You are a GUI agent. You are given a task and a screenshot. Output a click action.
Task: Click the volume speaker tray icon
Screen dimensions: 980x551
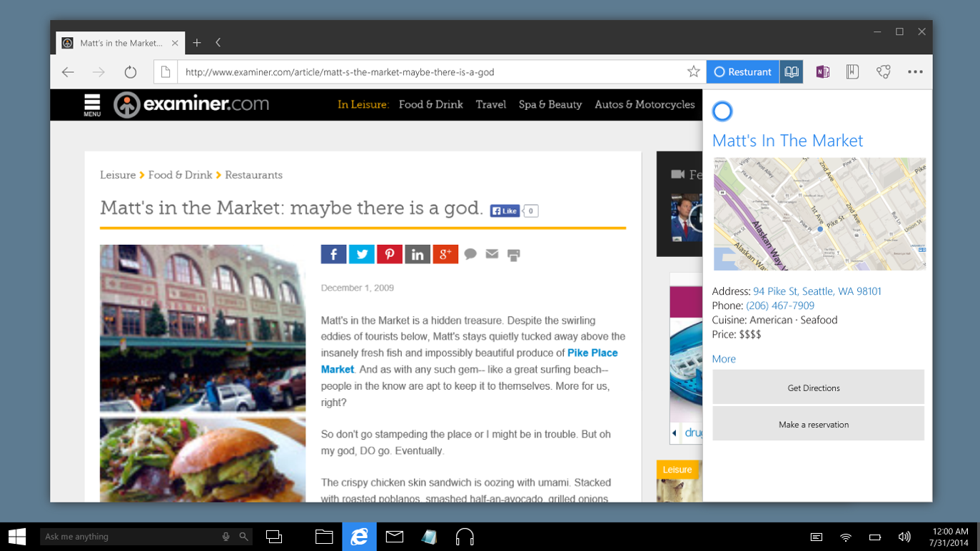click(904, 537)
